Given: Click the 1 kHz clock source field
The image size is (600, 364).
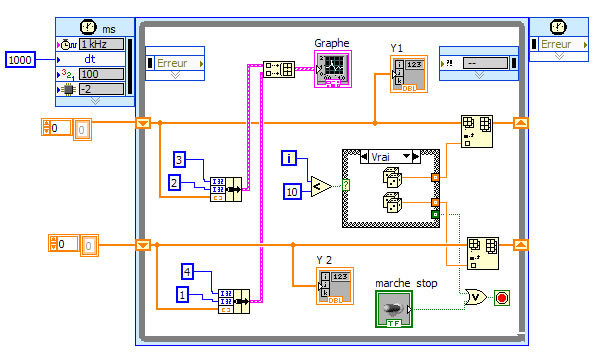Looking at the screenshot, I should point(101,44).
